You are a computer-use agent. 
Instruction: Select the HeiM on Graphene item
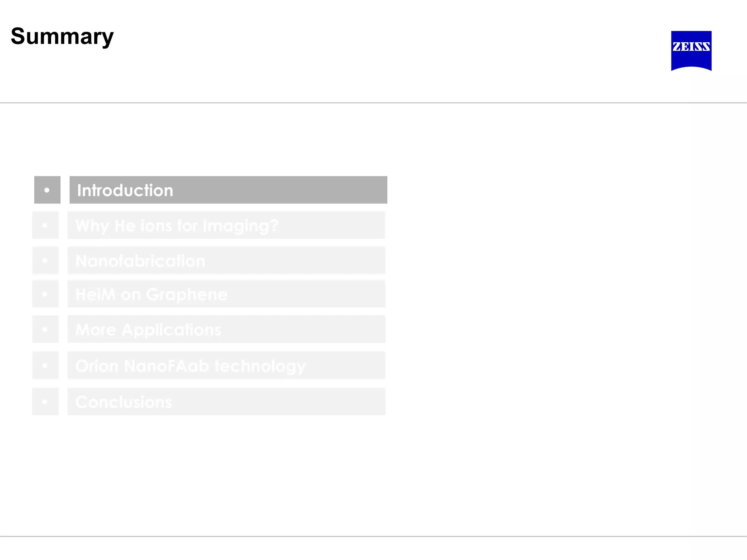(x=226, y=294)
